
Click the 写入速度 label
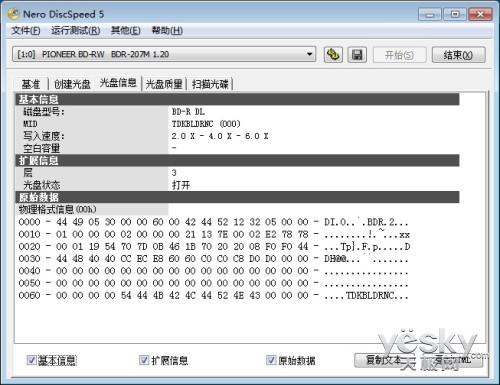(44, 136)
